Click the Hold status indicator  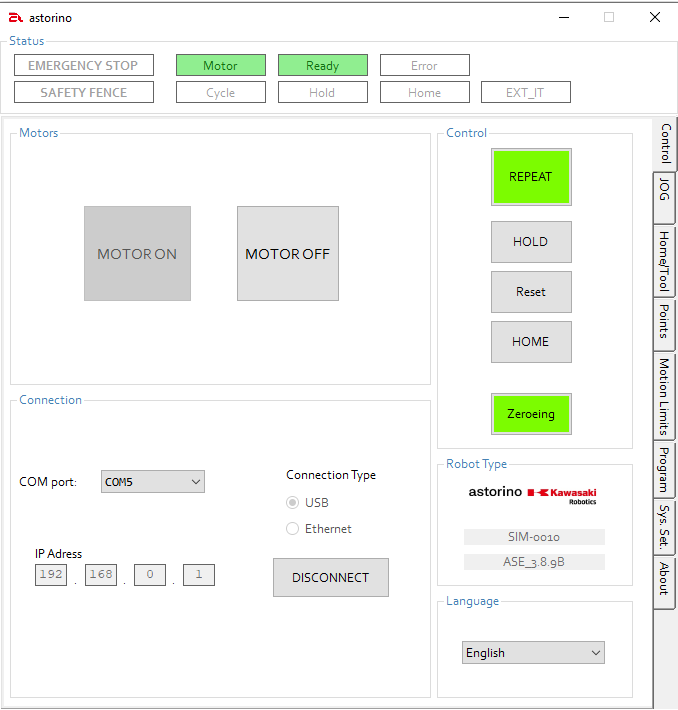click(322, 92)
